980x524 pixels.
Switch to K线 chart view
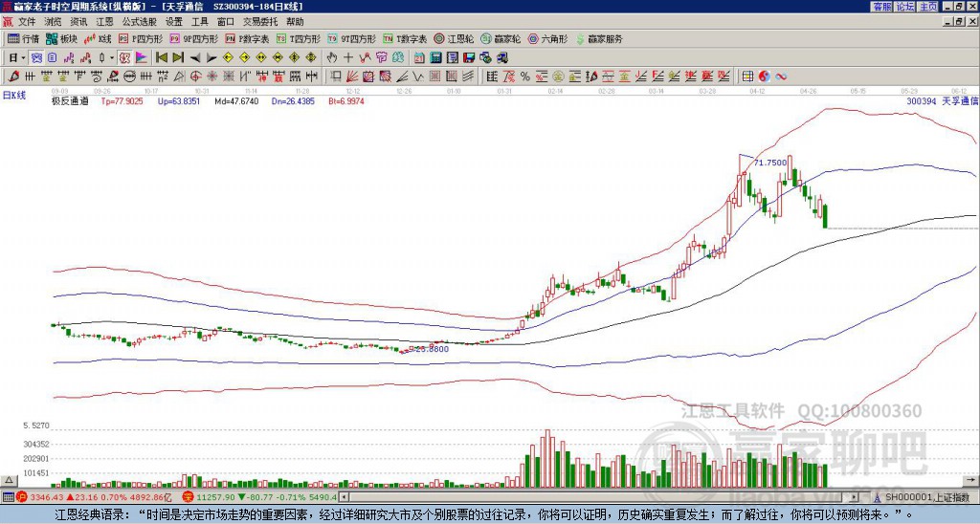pos(98,38)
